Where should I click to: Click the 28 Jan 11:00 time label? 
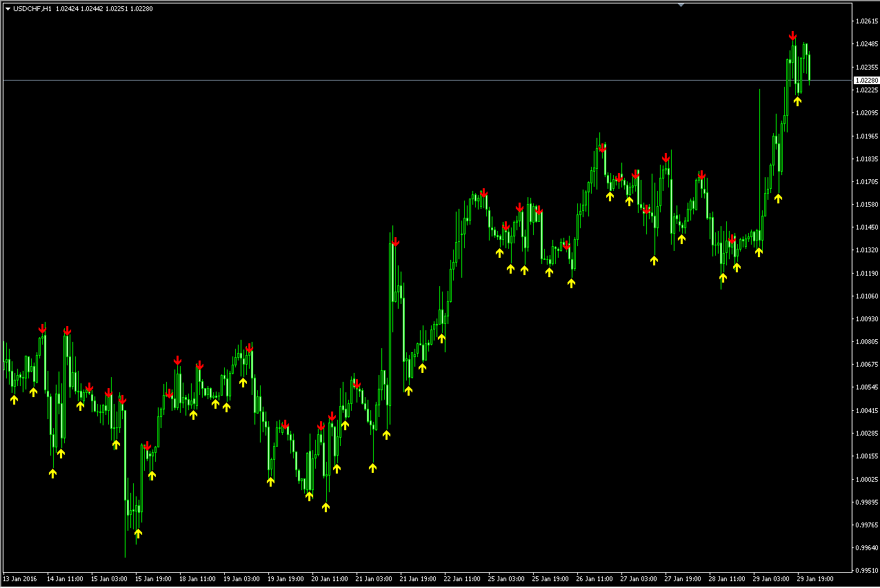pos(728,579)
